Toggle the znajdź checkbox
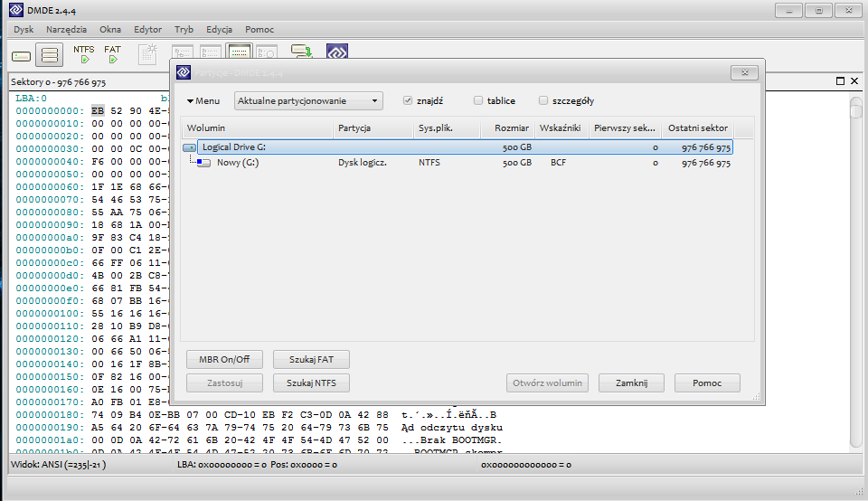 pyautogui.click(x=408, y=100)
